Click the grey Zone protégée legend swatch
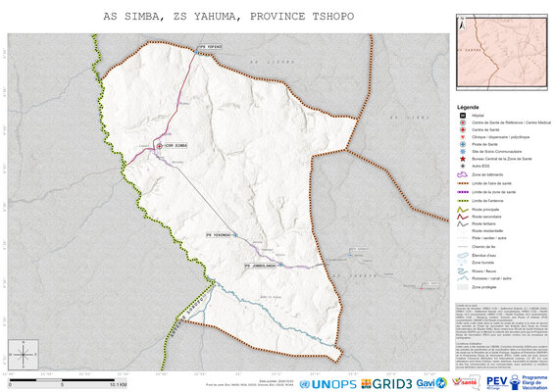This screenshot has height=392, width=555. coord(463,287)
